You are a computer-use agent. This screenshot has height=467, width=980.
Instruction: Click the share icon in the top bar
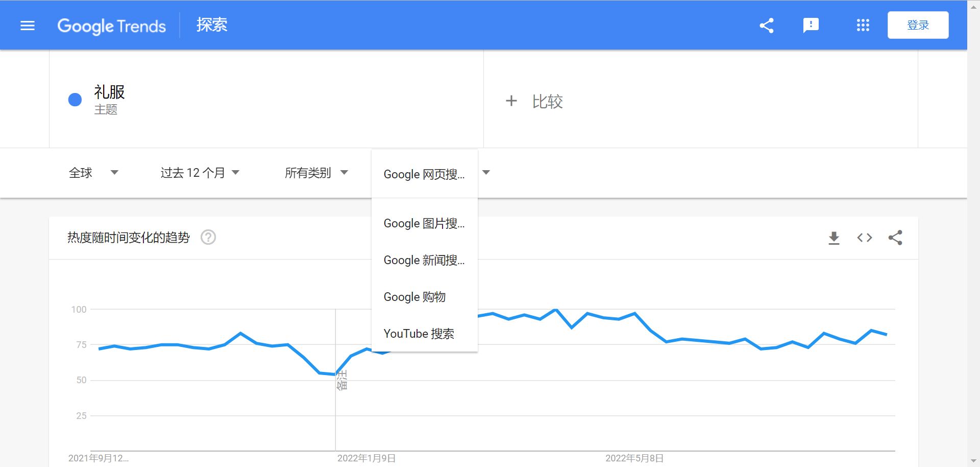coord(766,25)
